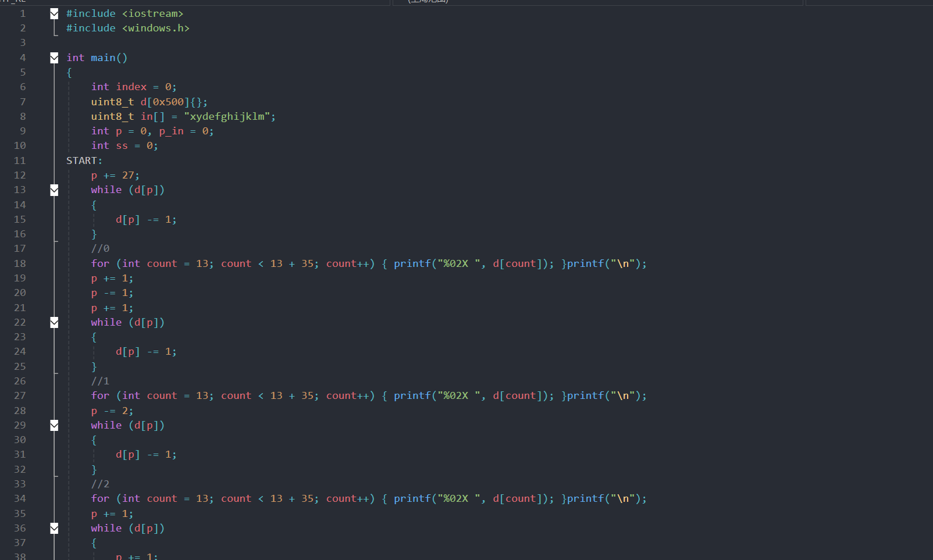Click the //2 comment on line 33
Viewport: 933px width, 560px height.
[x=100, y=484]
